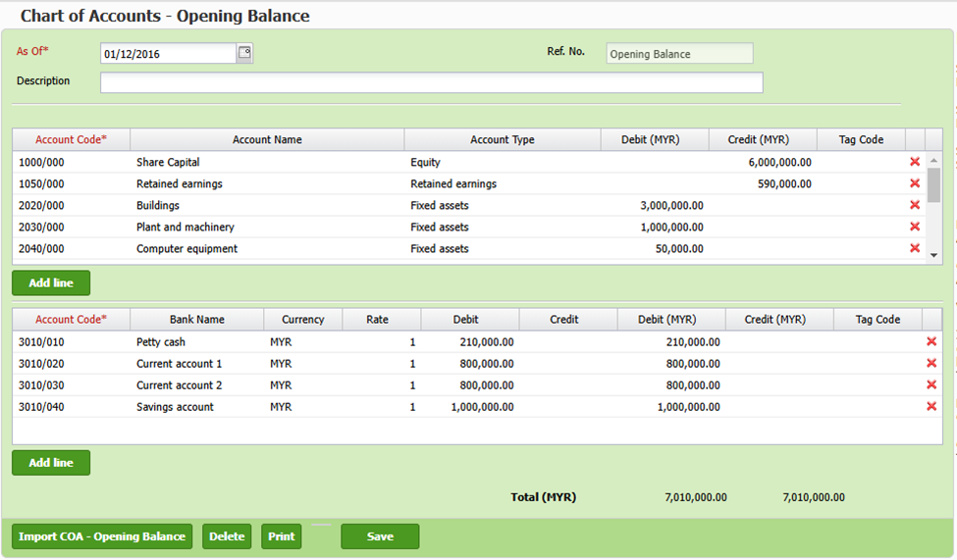This screenshot has height=560, width=957.
Task: Click the Ref. No. Opening Balance field
Action: click(x=679, y=54)
